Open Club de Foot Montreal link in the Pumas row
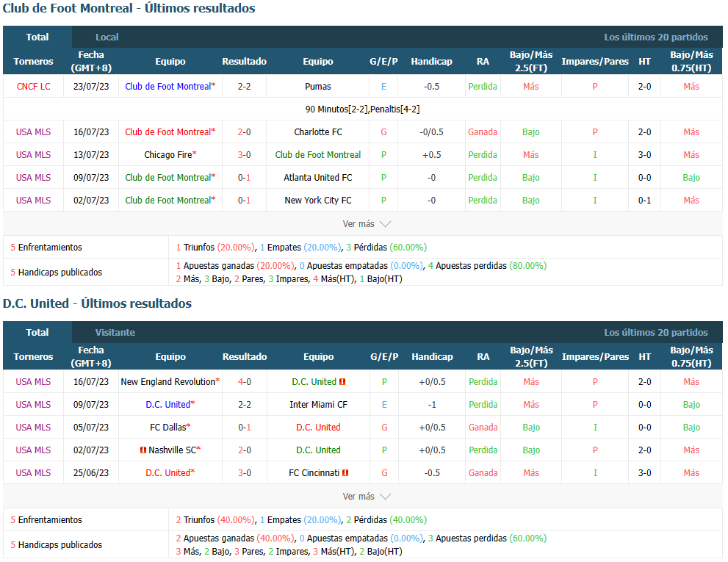Screen dimensions: 728x562 (x=170, y=87)
